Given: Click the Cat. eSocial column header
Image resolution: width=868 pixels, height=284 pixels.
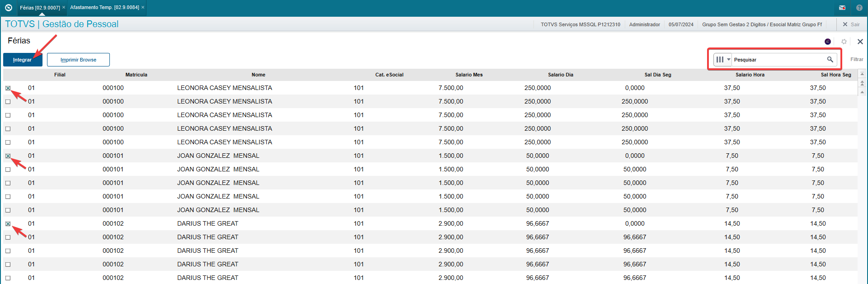Looking at the screenshot, I should point(389,75).
